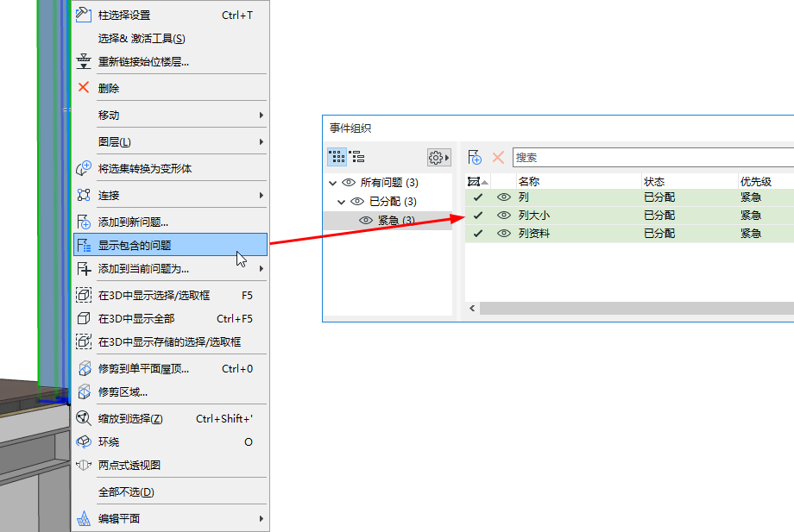Click the sort icon column header

pyautogui.click(x=477, y=182)
